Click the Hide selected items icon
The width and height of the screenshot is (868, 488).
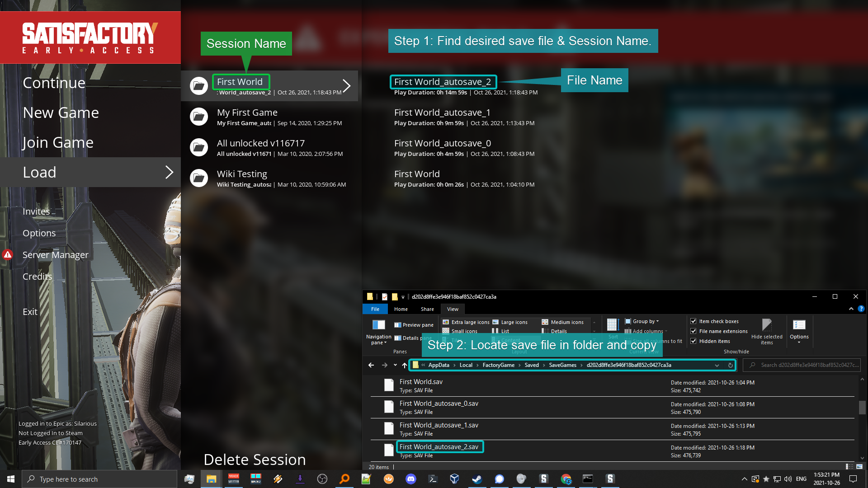(767, 325)
